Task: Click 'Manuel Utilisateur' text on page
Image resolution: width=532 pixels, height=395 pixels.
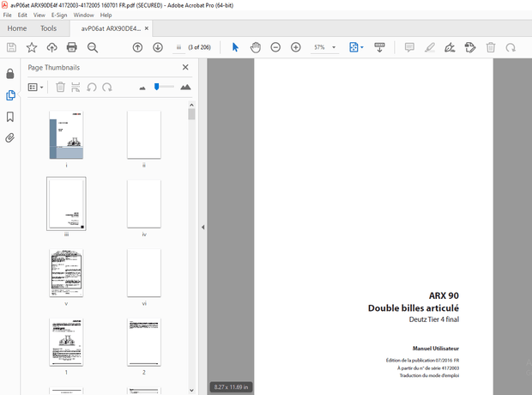Action: (x=436, y=349)
